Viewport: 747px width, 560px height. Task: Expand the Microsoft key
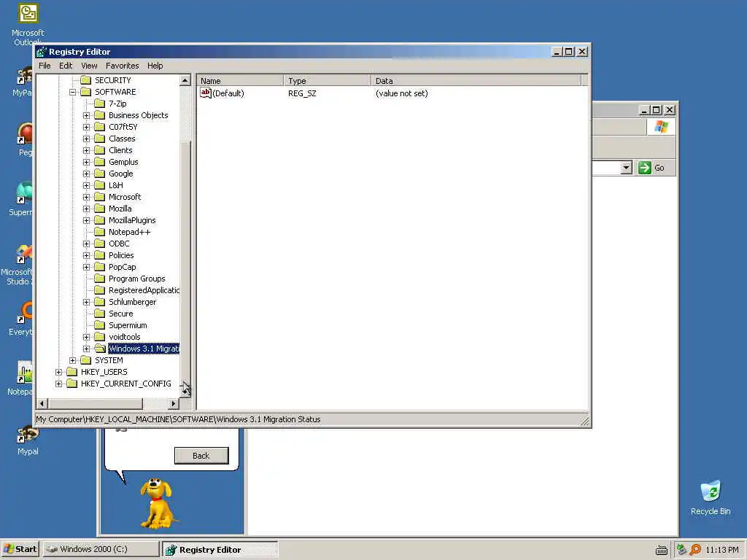(x=86, y=197)
